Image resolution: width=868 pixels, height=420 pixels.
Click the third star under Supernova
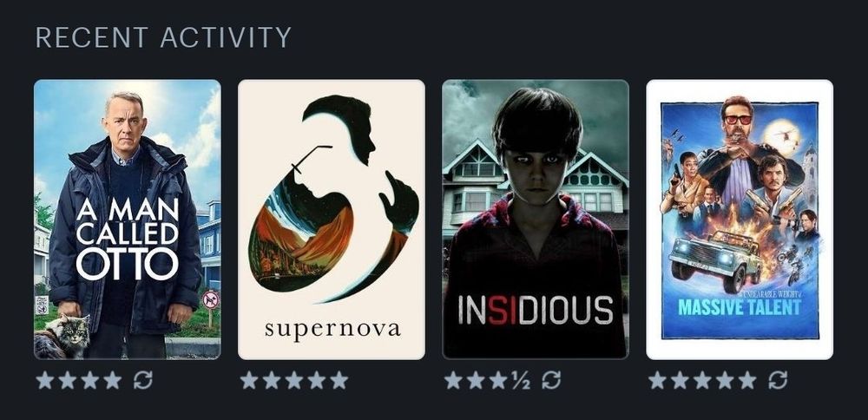294,380
